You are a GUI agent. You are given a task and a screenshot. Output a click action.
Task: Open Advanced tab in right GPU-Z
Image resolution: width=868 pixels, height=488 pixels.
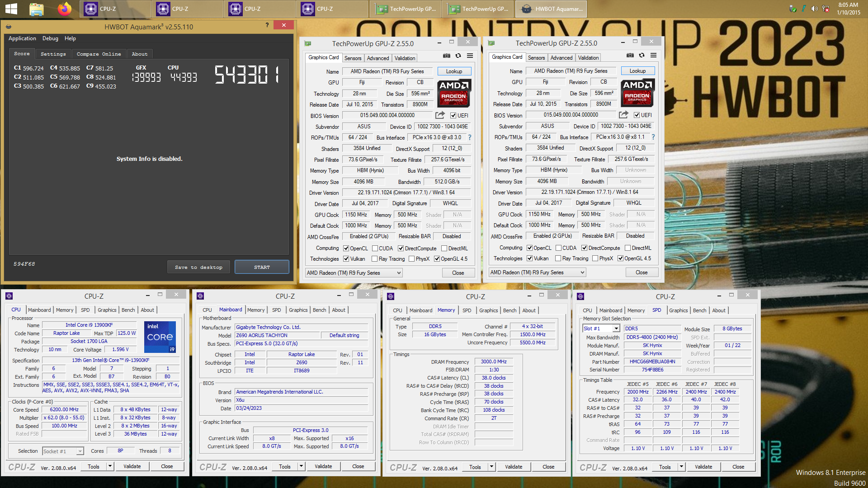click(561, 58)
